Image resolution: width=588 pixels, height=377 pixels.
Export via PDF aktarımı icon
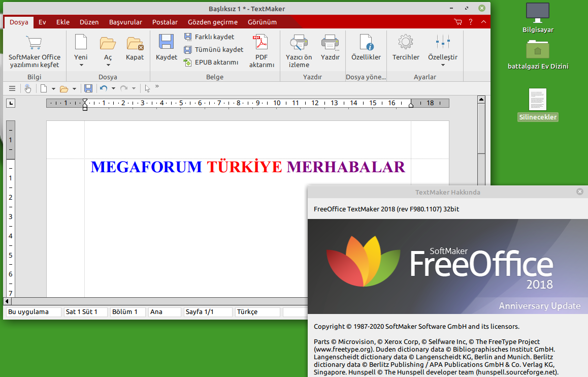pyautogui.click(x=262, y=42)
